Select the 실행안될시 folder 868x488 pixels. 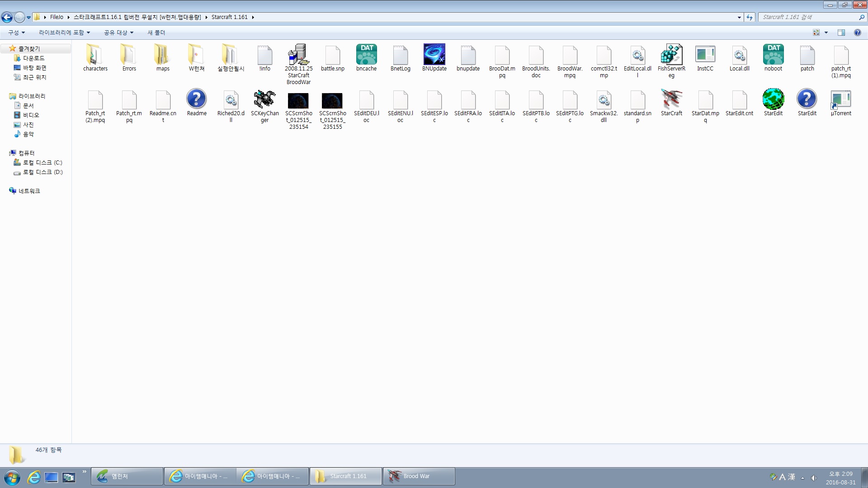[231, 58]
